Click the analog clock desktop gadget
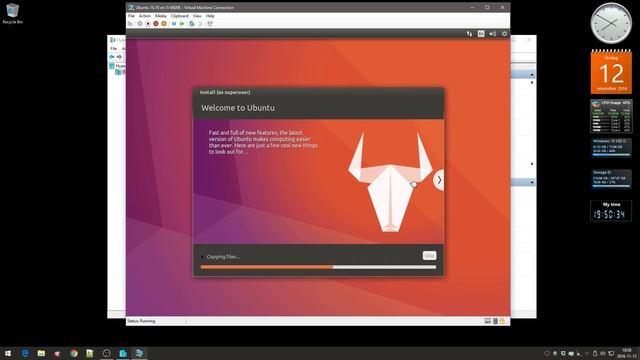The height and width of the screenshot is (360, 640). coord(611,23)
